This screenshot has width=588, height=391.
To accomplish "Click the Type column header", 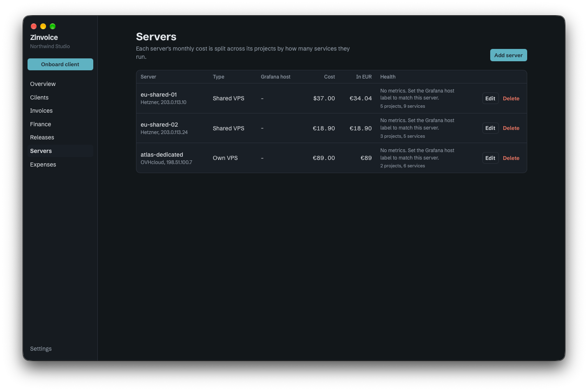I will click(x=219, y=77).
